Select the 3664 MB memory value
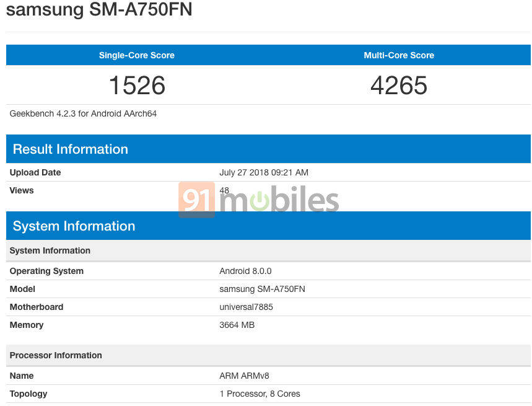Image resolution: width=532 pixels, height=406 pixels. [237, 325]
